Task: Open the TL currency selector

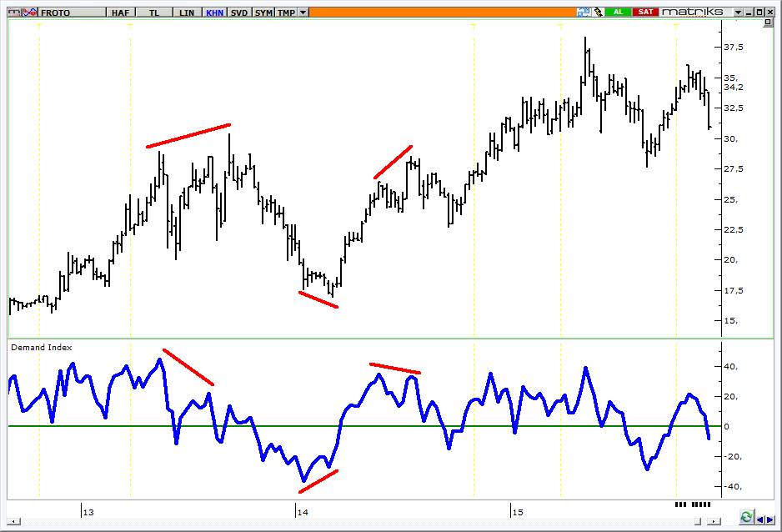Action: (154, 13)
